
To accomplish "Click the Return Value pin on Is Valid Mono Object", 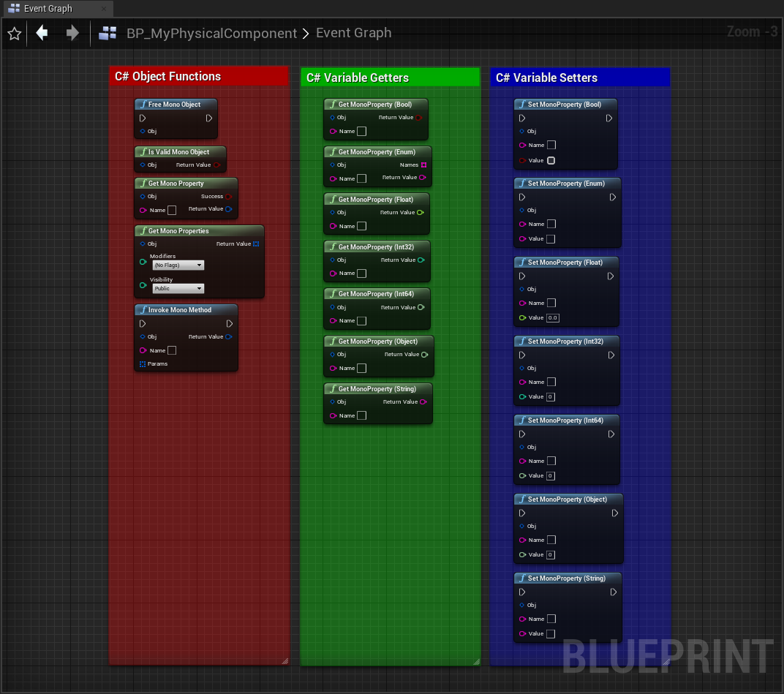I will (x=217, y=165).
